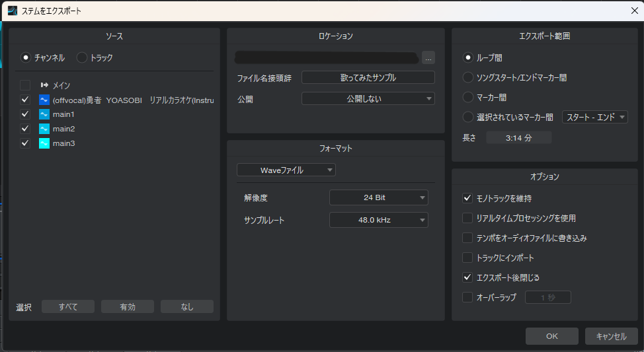Screen dimensions: 644x352
Task: Click the waveform icon next to main1
Action: click(44, 114)
